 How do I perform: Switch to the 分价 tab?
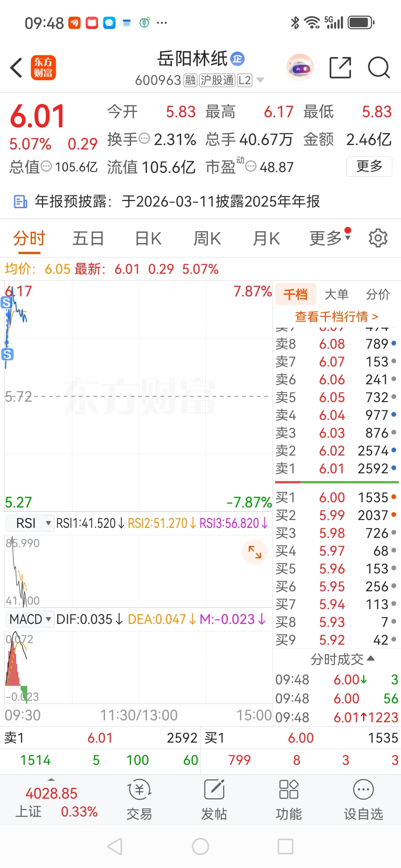pos(378,295)
